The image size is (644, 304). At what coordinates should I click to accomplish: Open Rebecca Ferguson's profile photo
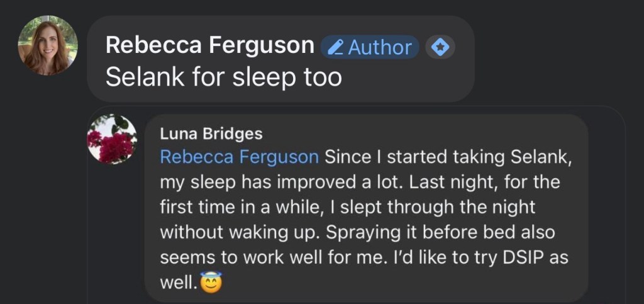click(48, 45)
